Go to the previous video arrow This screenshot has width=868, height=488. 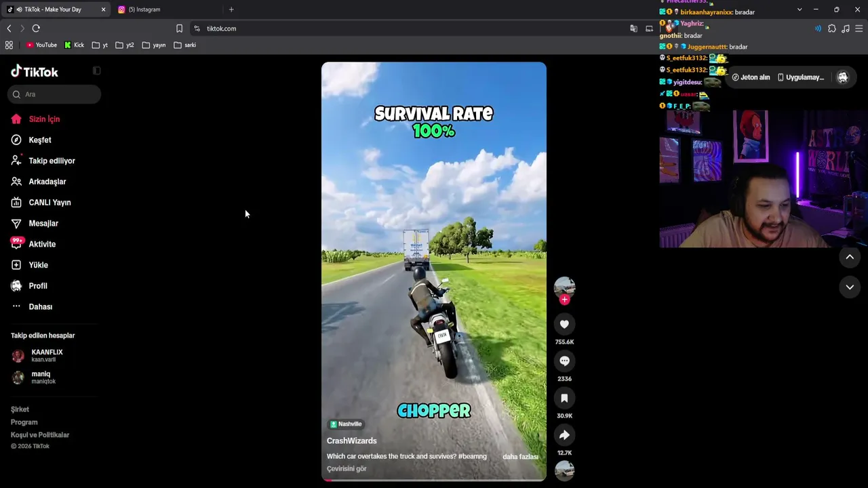coord(850,257)
